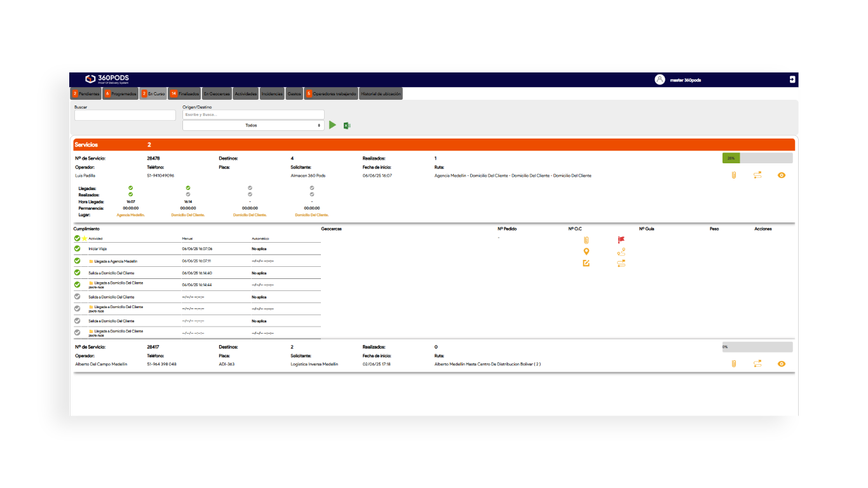Screen dimensions: 868x488
Task: Select the En Curso tab
Action: pos(153,93)
